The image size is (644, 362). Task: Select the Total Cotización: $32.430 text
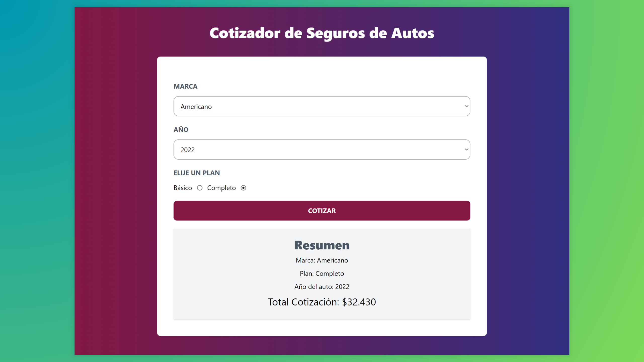click(322, 302)
